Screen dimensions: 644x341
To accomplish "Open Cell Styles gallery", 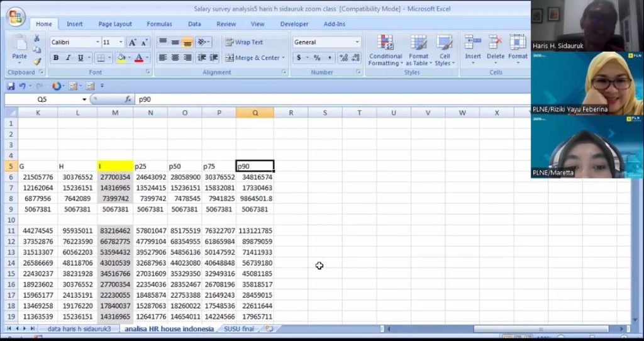I will (x=445, y=50).
